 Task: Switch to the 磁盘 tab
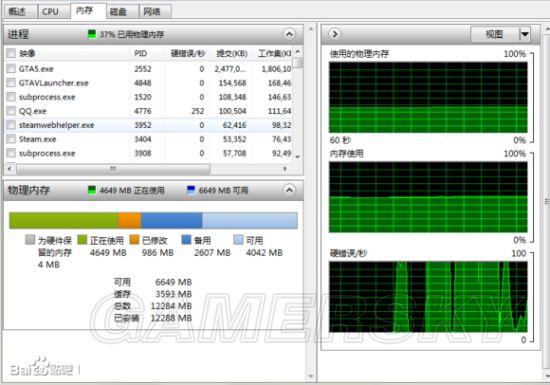(x=118, y=12)
